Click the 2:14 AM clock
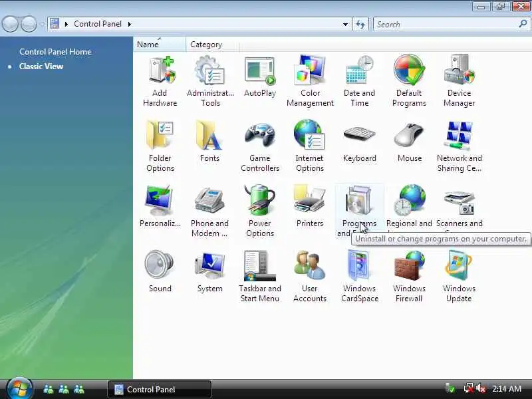 (506, 389)
